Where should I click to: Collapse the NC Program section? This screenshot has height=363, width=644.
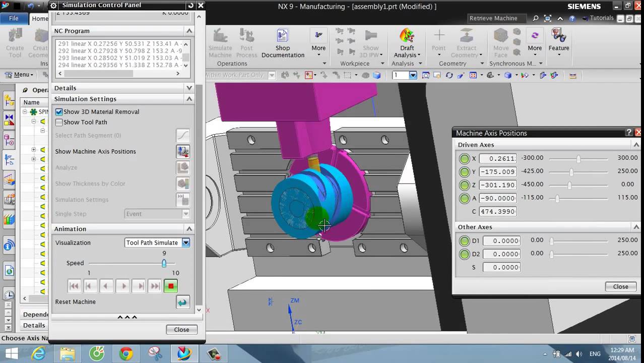(189, 31)
